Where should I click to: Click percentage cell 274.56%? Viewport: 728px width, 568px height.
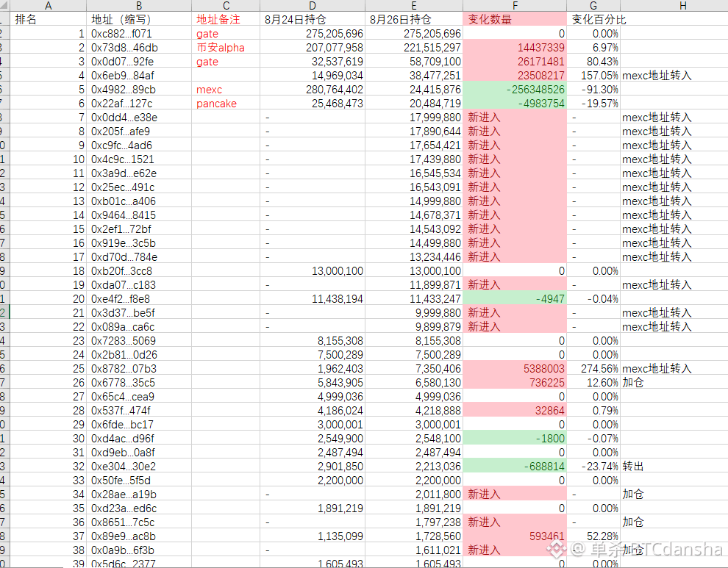593,368
